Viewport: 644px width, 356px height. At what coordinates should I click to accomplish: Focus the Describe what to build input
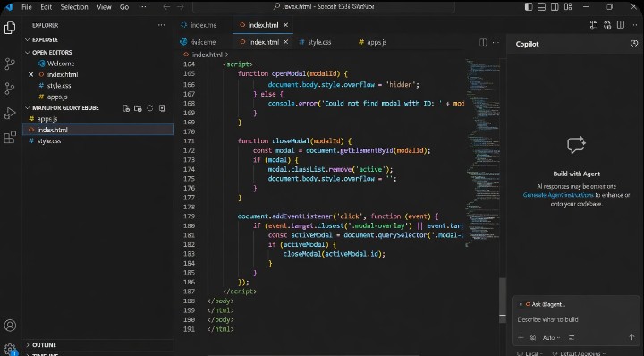coord(576,319)
